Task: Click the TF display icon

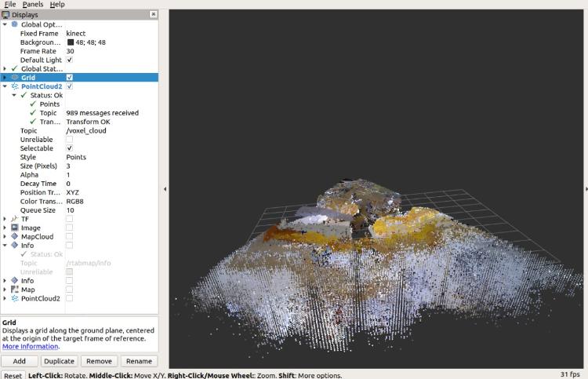Action: click(x=15, y=219)
